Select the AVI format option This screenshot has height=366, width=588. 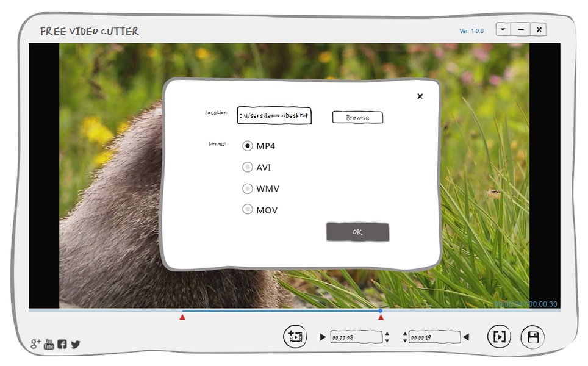tap(248, 167)
